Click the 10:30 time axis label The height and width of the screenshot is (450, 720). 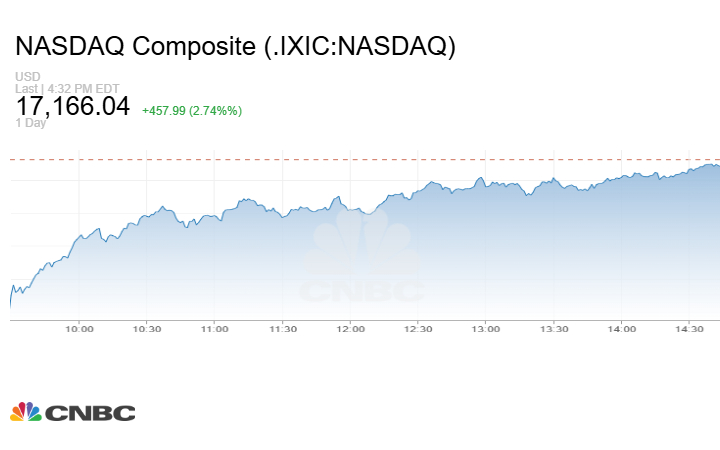click(147, 328)
